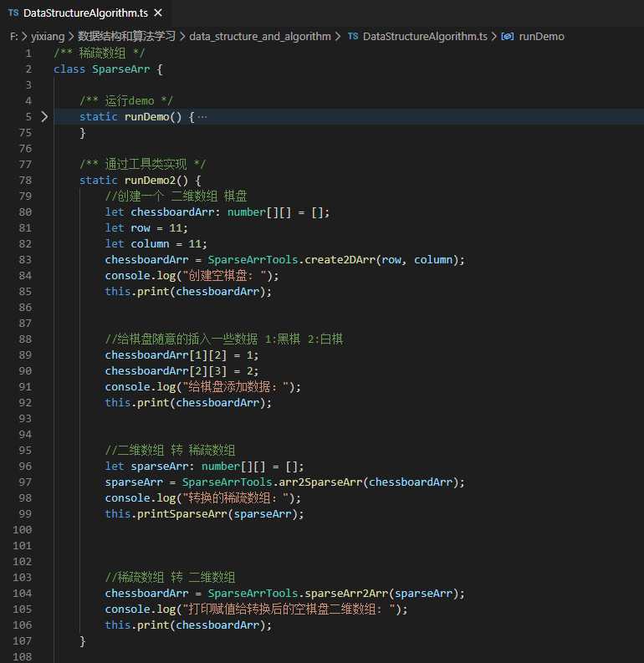644x663 pixels.
Task: Click "let column = 11;" on line 82
Action: 156,244
